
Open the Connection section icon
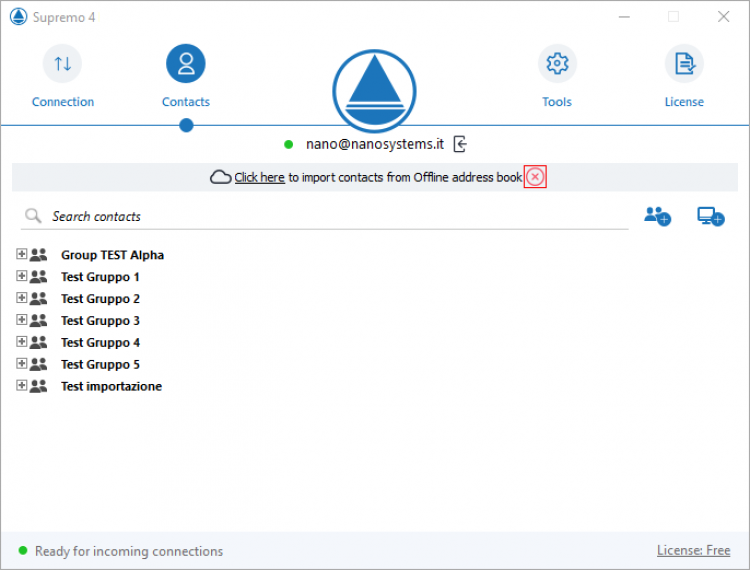[62, 63]
